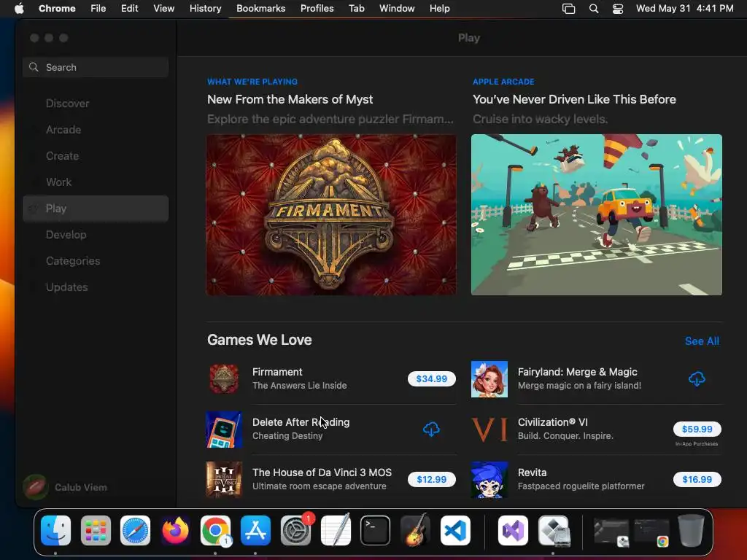747x560 pixels.
Task: Open the Window menu
Action: 397,9
